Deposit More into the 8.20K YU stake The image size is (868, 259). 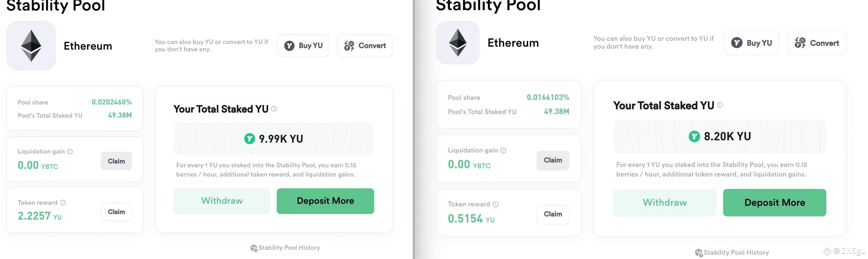point(775,202)
